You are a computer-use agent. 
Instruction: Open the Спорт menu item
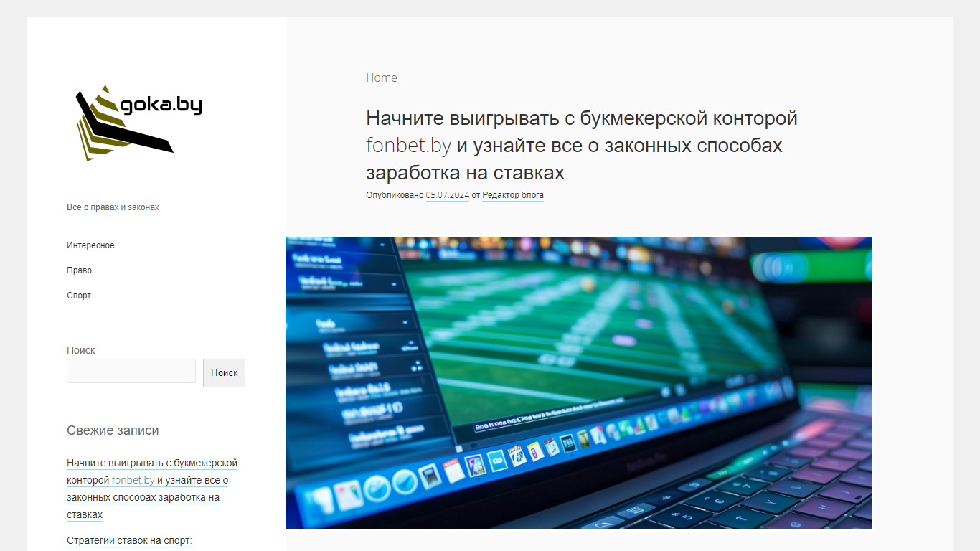click(x=79, y=296)
